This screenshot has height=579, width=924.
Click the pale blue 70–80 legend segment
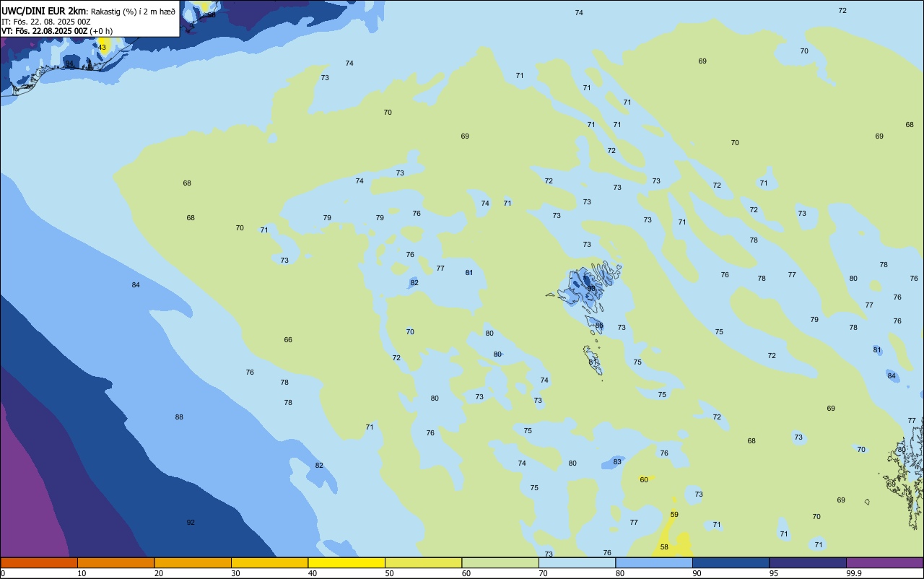pos(577,562)
